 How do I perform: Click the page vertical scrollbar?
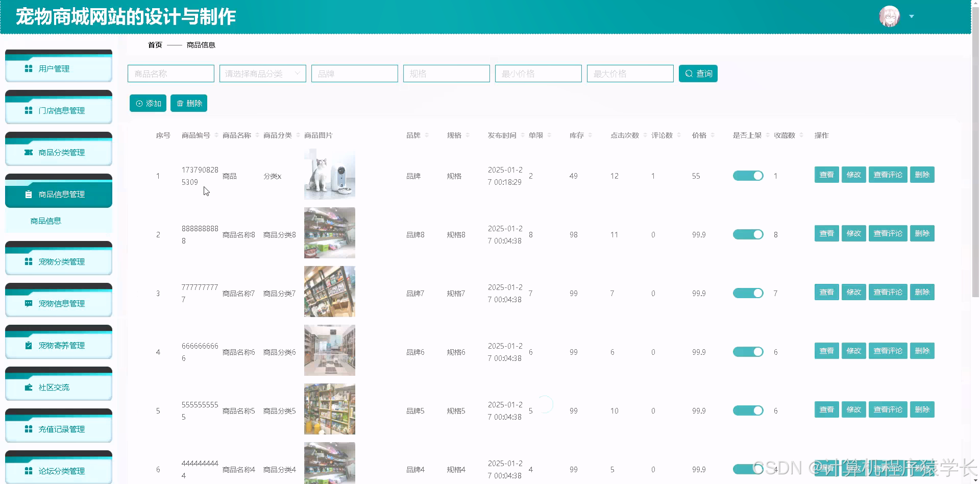point(975,153)
